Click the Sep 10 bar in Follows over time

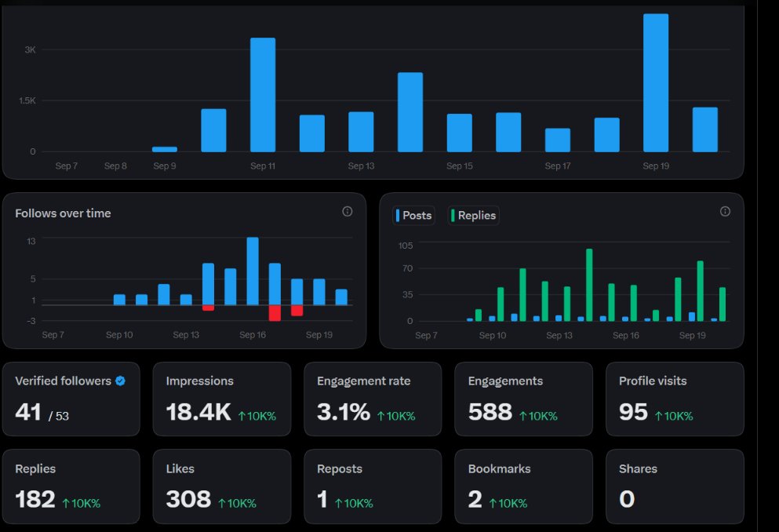[x=119, y=300]
